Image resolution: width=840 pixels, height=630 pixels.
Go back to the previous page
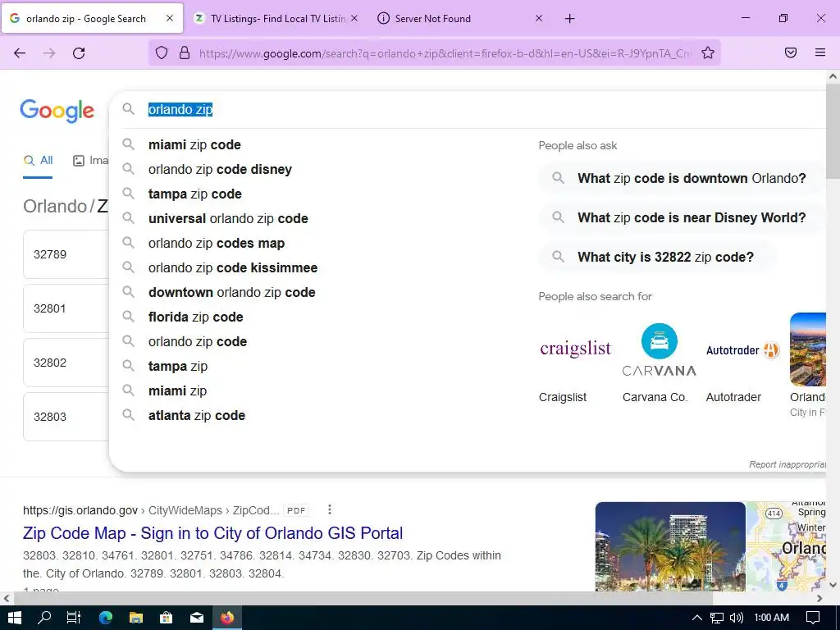coord(20,53)
